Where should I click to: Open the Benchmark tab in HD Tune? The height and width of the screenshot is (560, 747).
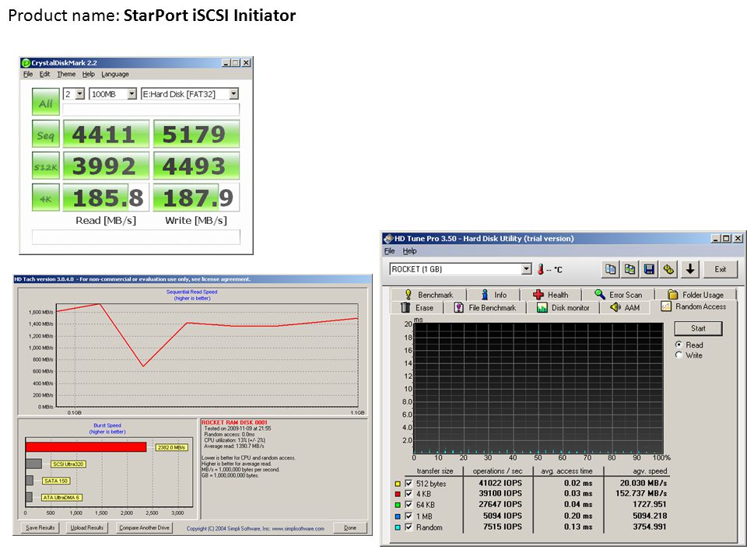(429, 295)
